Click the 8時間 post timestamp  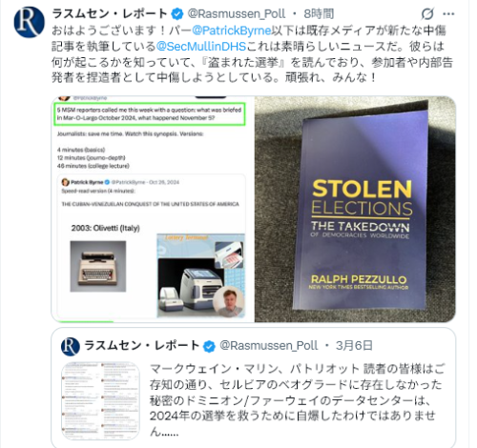click(x=319, y=14)
